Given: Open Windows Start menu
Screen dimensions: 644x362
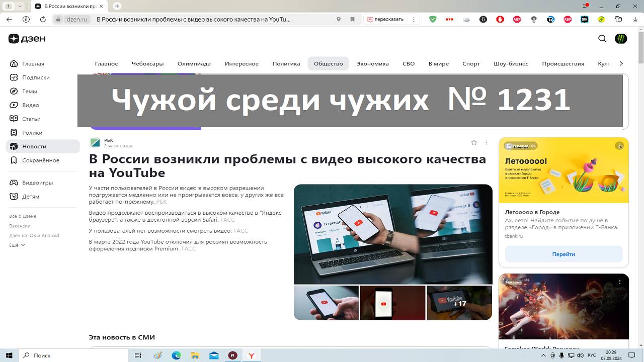Looking at the screenshot, I should point(9,355).
